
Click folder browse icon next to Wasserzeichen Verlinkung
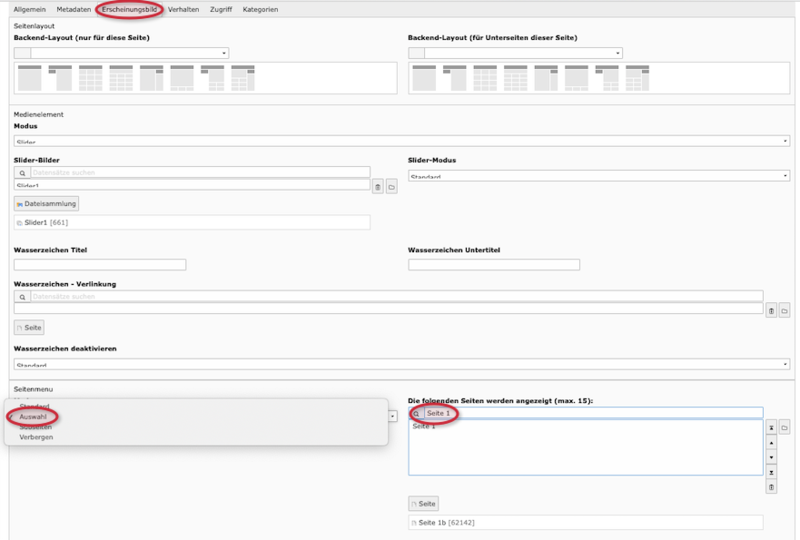tap(784, 310)
